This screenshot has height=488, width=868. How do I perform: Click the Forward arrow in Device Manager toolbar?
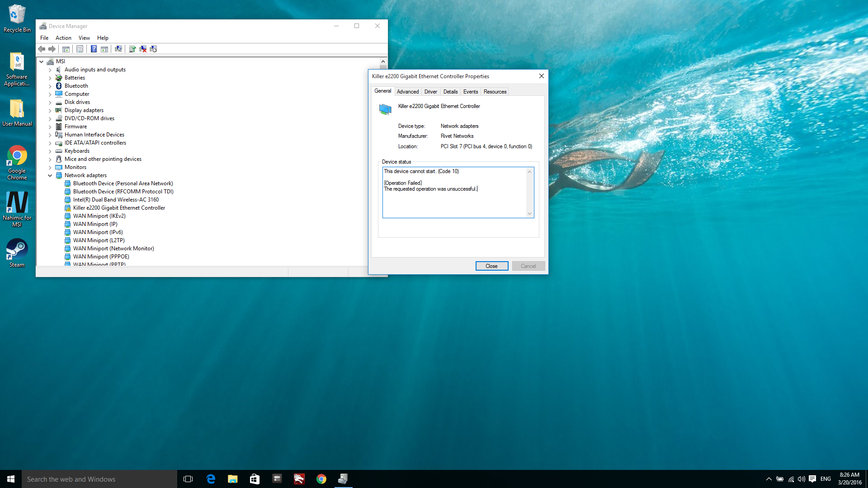coord(52,49)
